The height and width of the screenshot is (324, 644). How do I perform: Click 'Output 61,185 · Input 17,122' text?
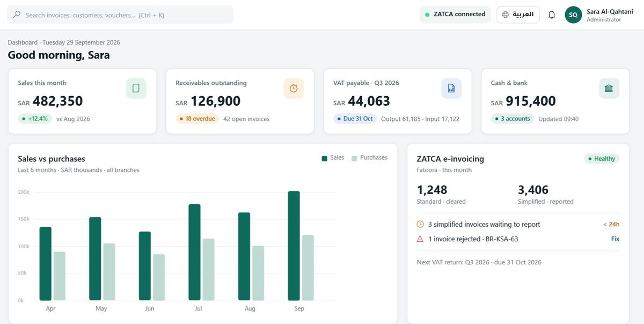point(420,119)
